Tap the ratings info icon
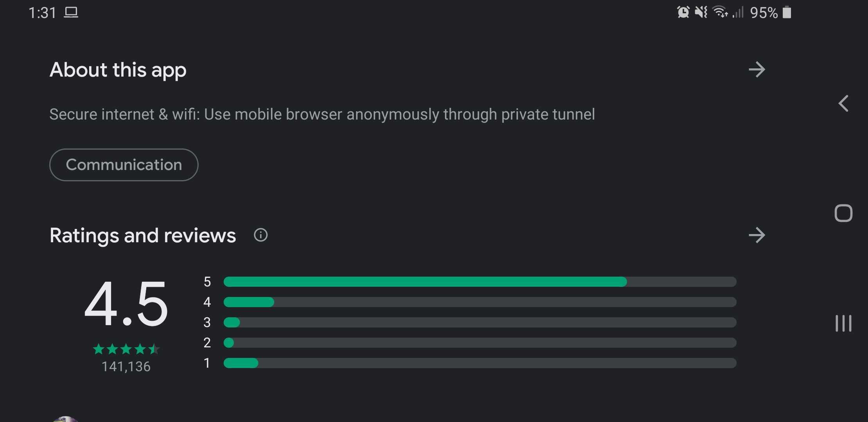The height and width of the screenshot is (422, 868). tap(261, 235)
